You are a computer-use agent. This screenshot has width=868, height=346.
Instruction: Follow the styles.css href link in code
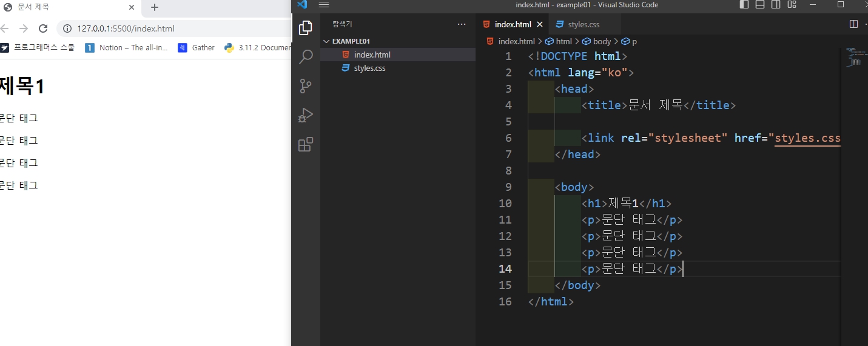click(x=807, y=138)
